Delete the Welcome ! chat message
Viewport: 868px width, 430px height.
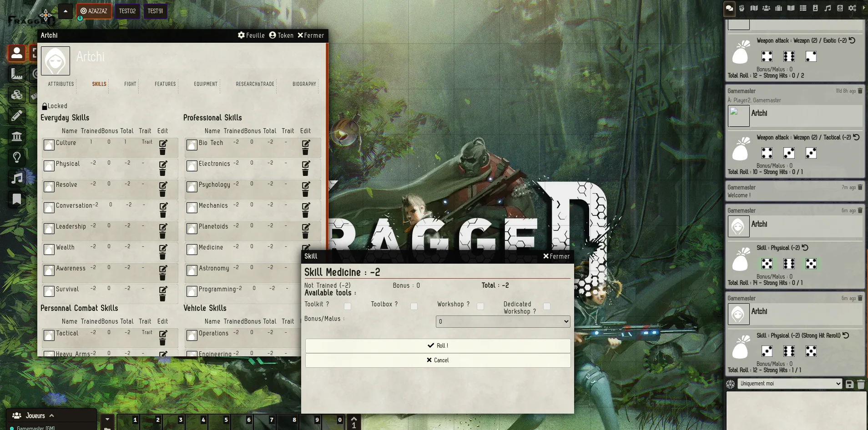pos(860,187)
